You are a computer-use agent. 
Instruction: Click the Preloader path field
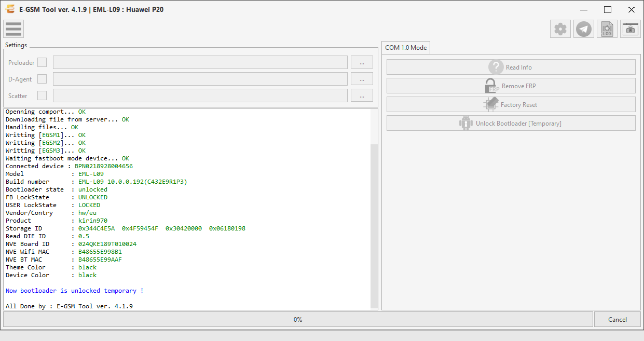point(200,62)
